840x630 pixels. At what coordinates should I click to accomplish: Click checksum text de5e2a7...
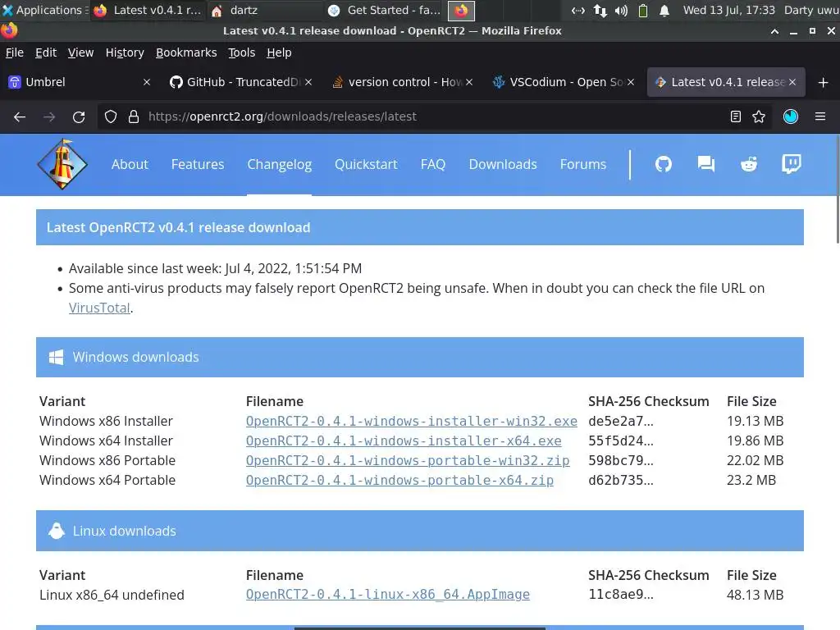point(620,421)
